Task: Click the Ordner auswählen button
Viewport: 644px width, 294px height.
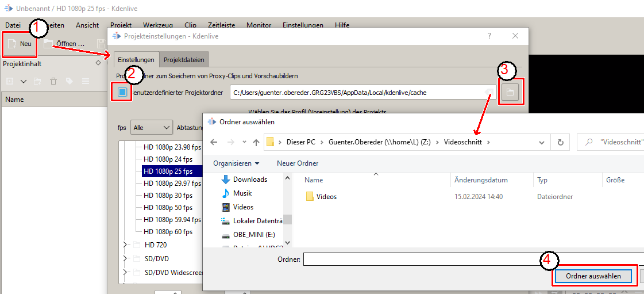Action: coord(593,276)
